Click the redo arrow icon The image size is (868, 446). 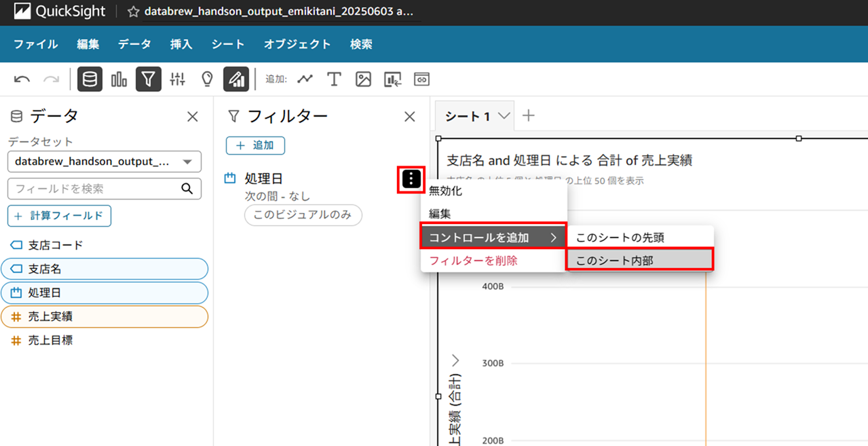coord(51,79)
